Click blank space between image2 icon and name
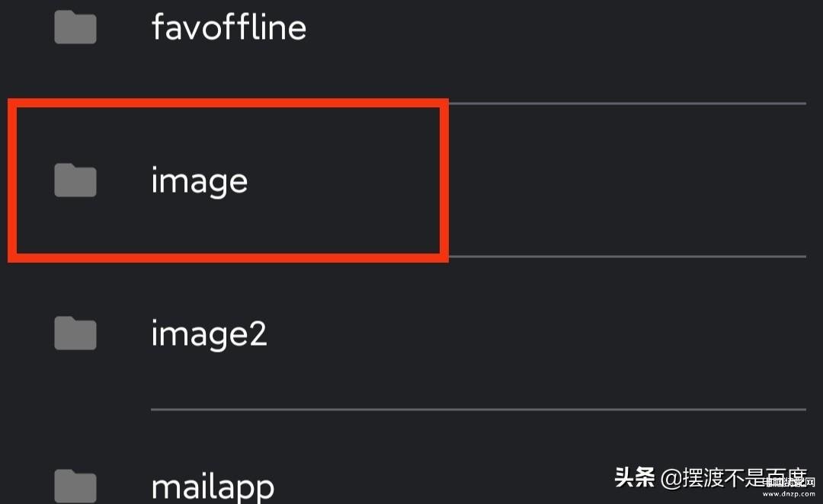This screenshot has height=504, width=823. 124,333
